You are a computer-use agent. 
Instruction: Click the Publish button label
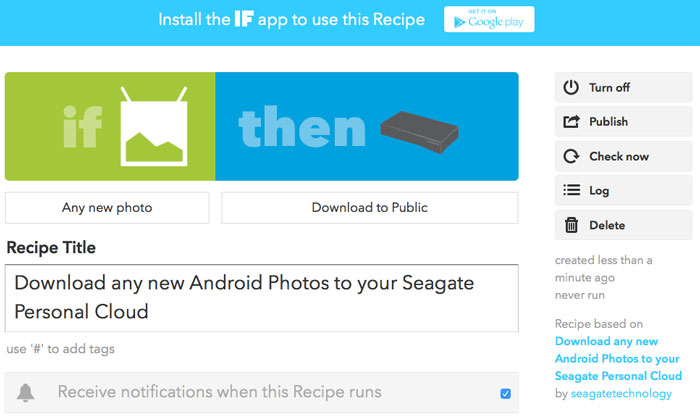pyautogui.click(x=608, y=121)
